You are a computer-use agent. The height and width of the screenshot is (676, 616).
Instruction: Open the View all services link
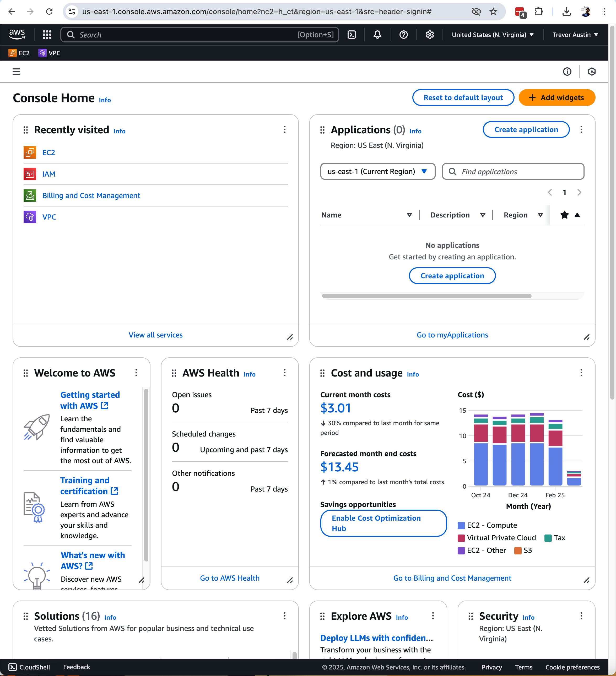pos(155,335)
